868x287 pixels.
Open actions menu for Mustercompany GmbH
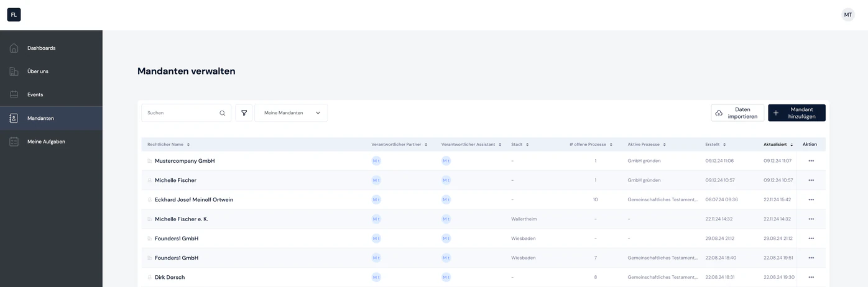[x=811, y=161]
